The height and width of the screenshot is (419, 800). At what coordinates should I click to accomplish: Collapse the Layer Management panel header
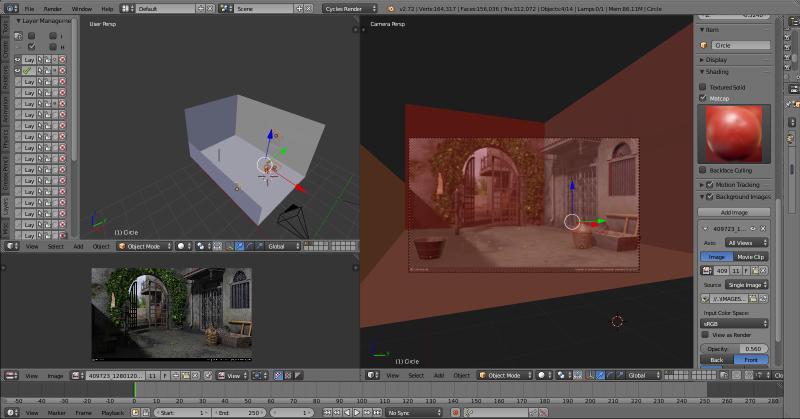[40, 20]
